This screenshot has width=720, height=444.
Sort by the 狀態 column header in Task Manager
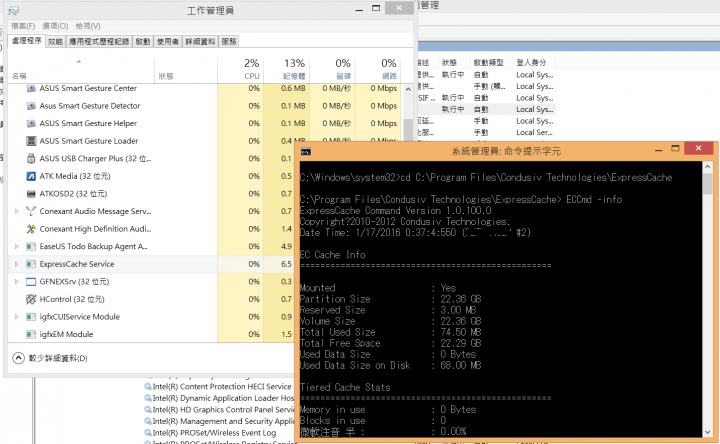(x=186, y=69)
